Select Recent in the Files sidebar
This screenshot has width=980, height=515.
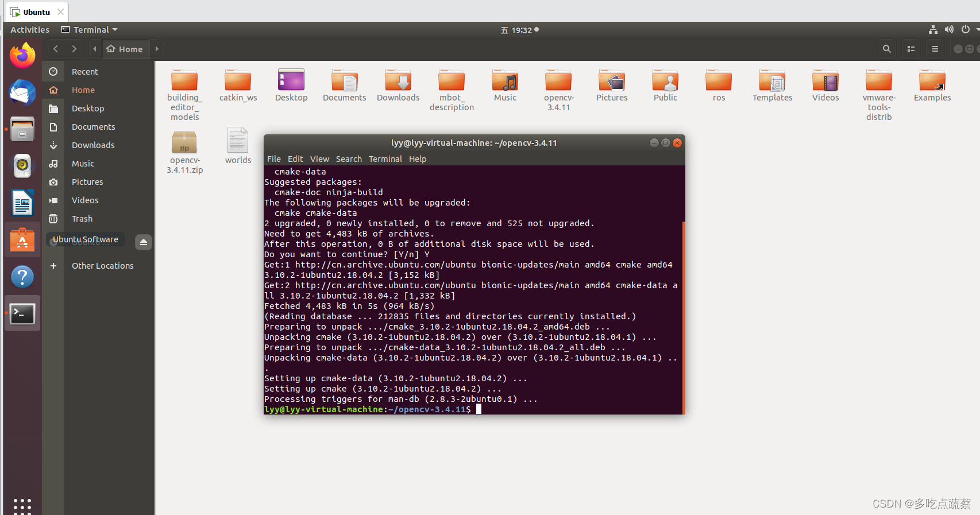98,71
